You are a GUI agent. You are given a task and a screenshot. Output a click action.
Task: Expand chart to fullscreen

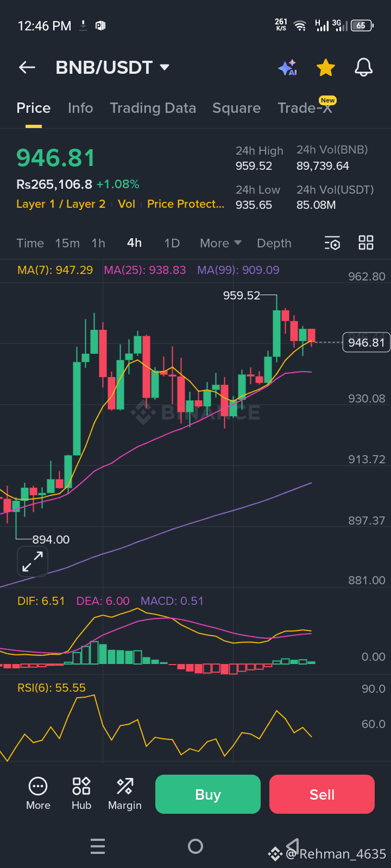33,561
